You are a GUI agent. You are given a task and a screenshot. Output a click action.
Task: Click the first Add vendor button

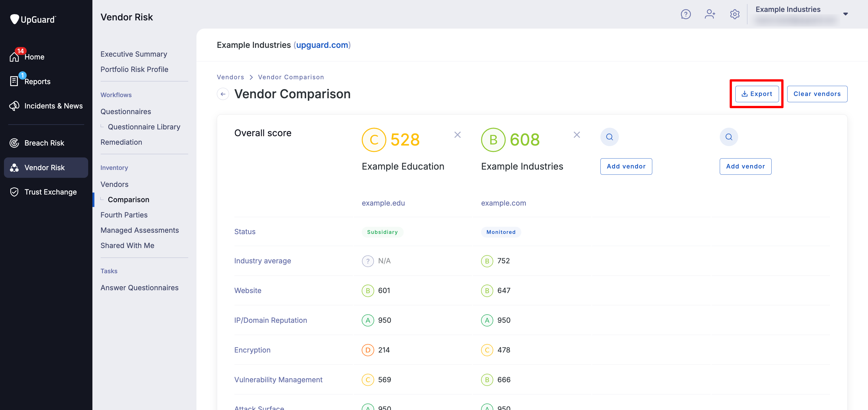point(626,166)
